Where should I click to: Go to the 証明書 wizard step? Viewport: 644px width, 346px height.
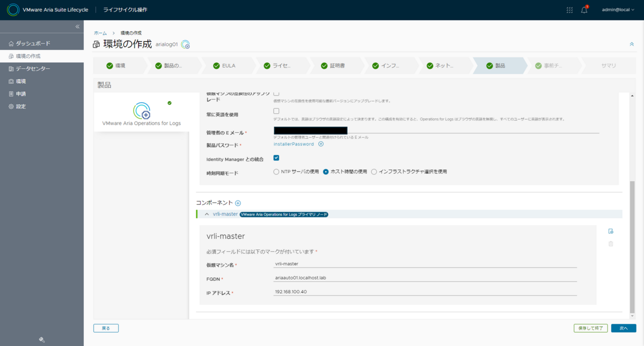[335, 66]
